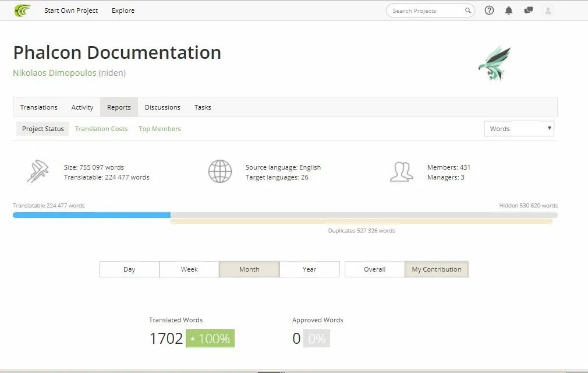Click the Phalcon Documentation title
588x373 pixels.
(x=117, y=52)
